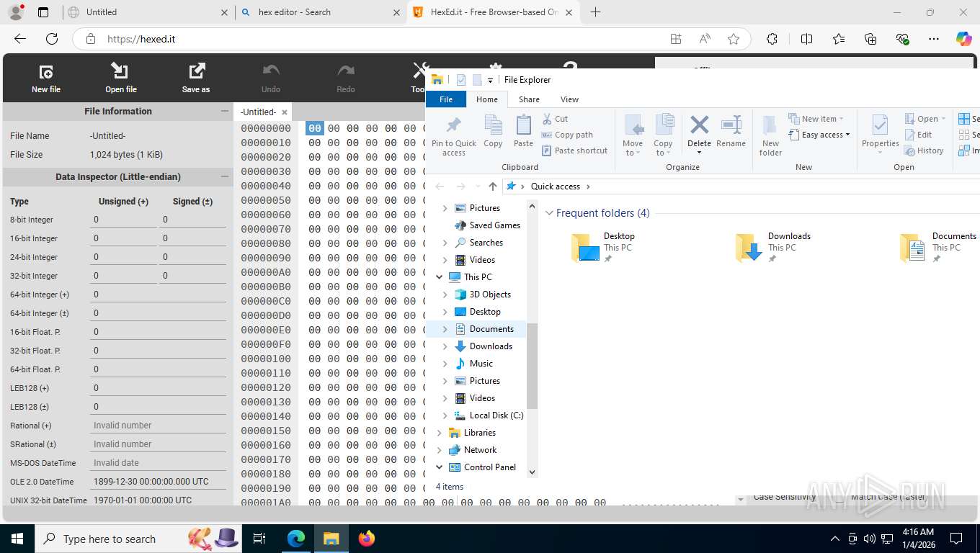Open a new browser tab
980x553 pixels.
coord(595,12)
